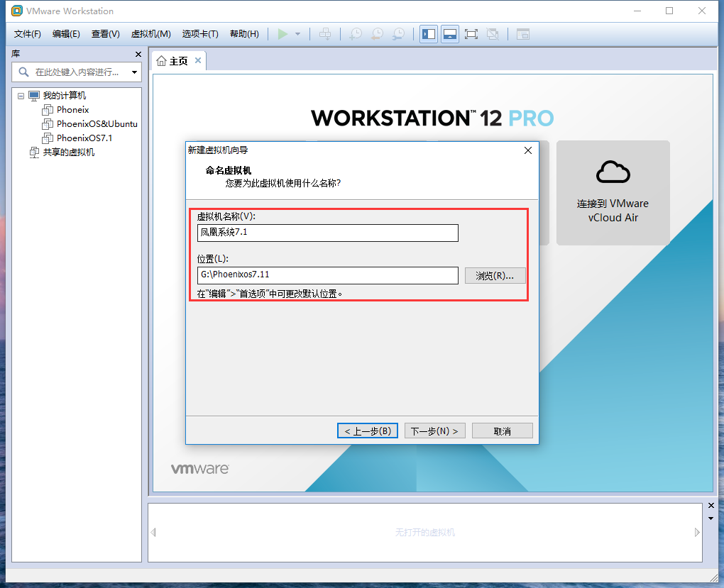Click the home icon on 主页 tab
724x588 pixels.
coord(161,61)
